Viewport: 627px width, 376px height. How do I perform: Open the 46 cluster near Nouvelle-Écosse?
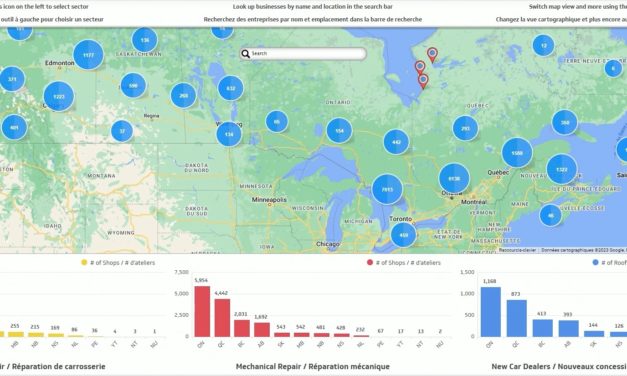click(551, 215)
